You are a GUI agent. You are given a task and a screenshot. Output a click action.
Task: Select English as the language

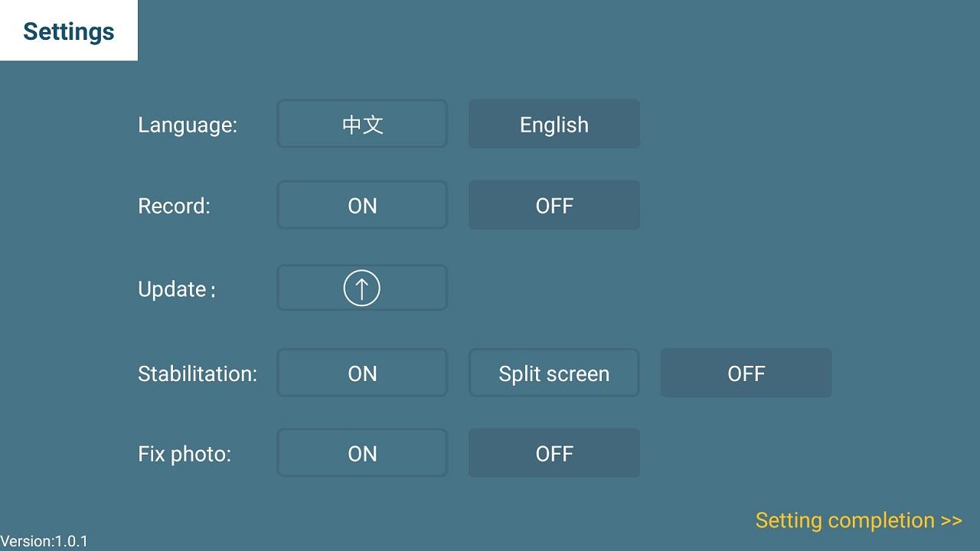[554, 124]
